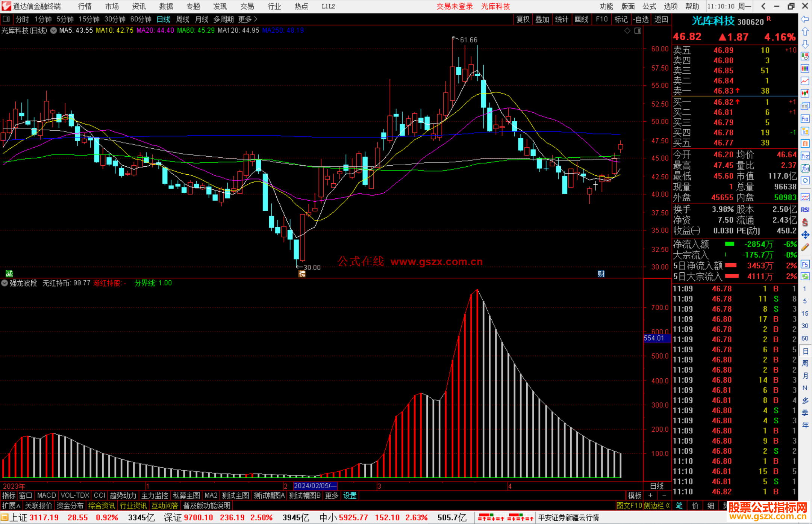Viewport: 812px width, 524px height.
Task: Select the pencil drawing tool icon
Action: tap(805, 247)
